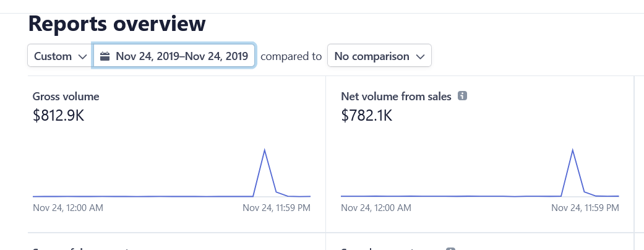Click the calendar icon in date range
This screenshot has width=644, height=250.
[105, 56]
